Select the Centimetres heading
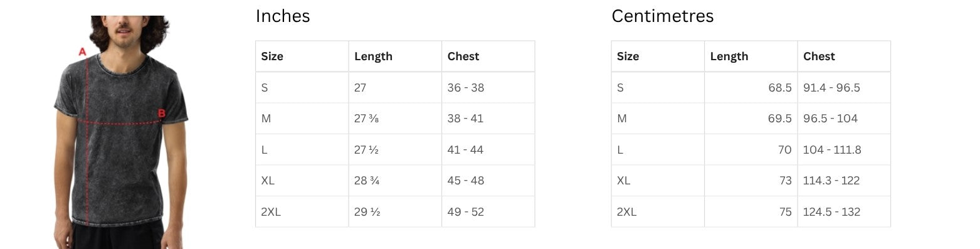The image size is (980, 249). [663, 16]
